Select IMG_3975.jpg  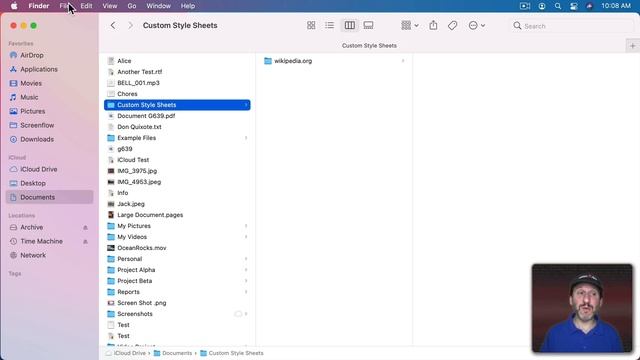[137, 171]
